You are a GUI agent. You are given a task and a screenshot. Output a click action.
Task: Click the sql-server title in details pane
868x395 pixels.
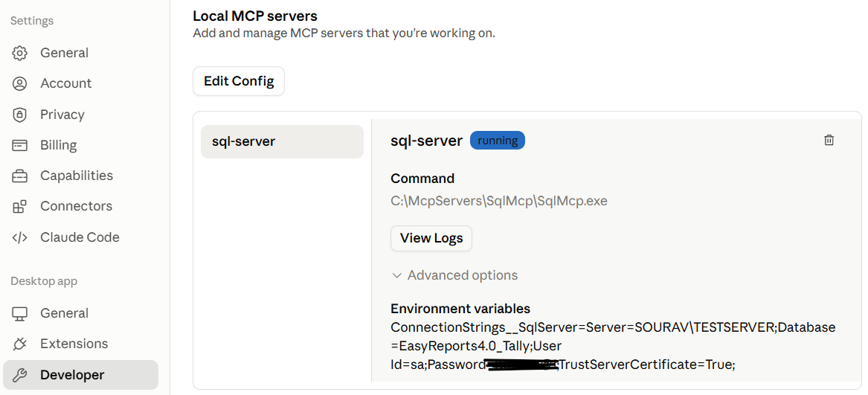click(426, 141)
